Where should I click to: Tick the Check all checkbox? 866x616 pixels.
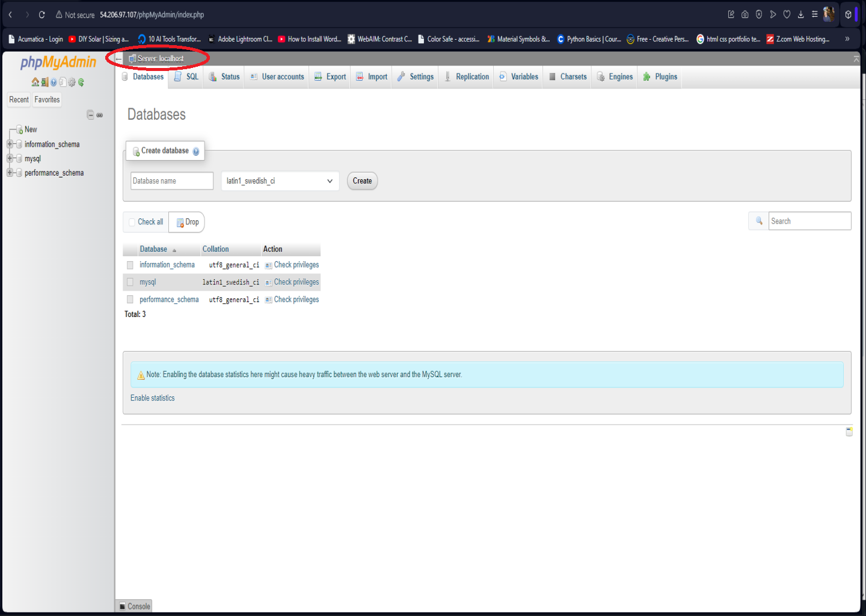(x=132, y=222)
